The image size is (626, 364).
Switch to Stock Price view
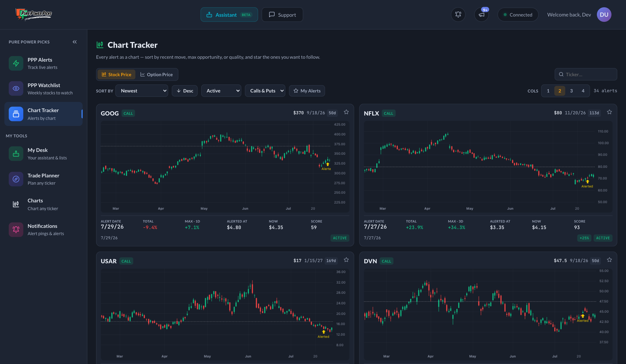pos(116,74)
